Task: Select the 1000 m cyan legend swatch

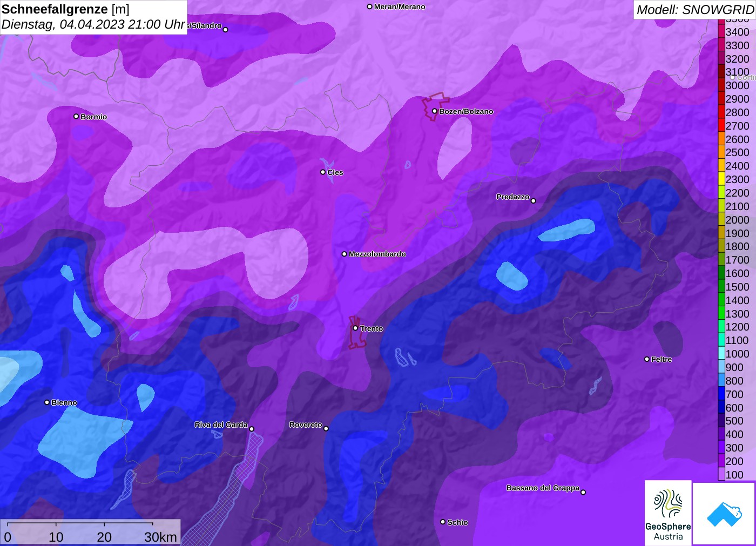Action: click(721, 354)
